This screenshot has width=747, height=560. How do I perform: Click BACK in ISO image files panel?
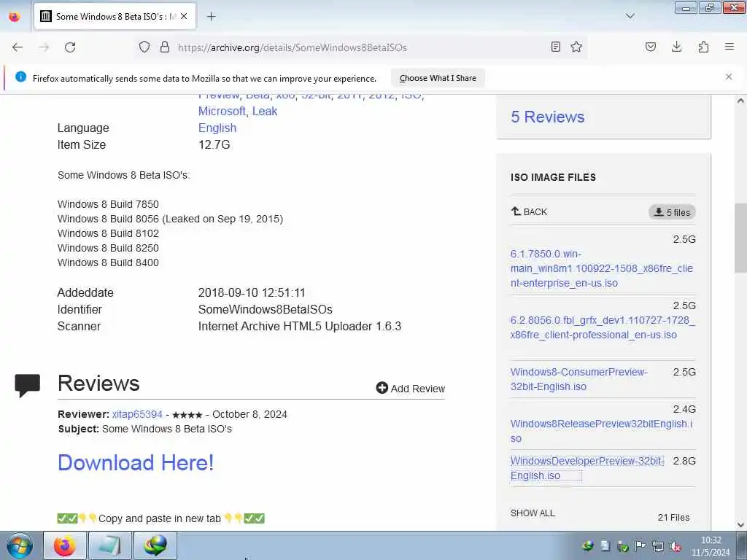(x=530, y=212)
